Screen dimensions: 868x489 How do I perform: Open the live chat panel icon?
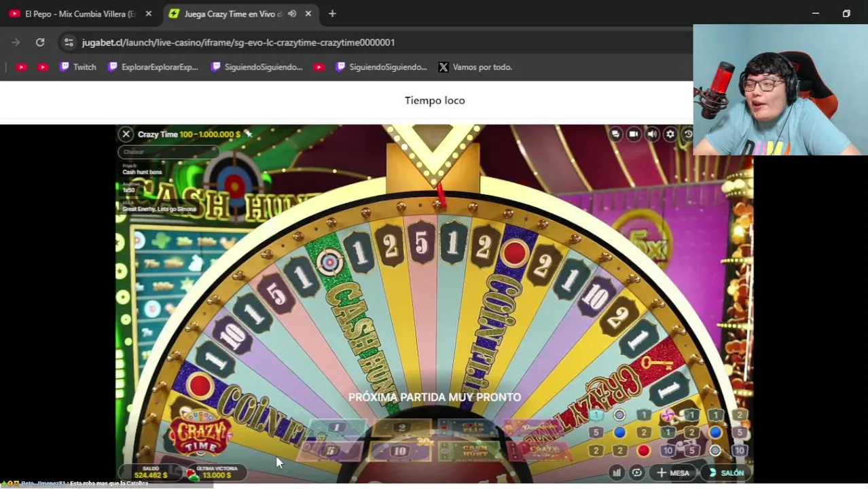pos(615,134)
